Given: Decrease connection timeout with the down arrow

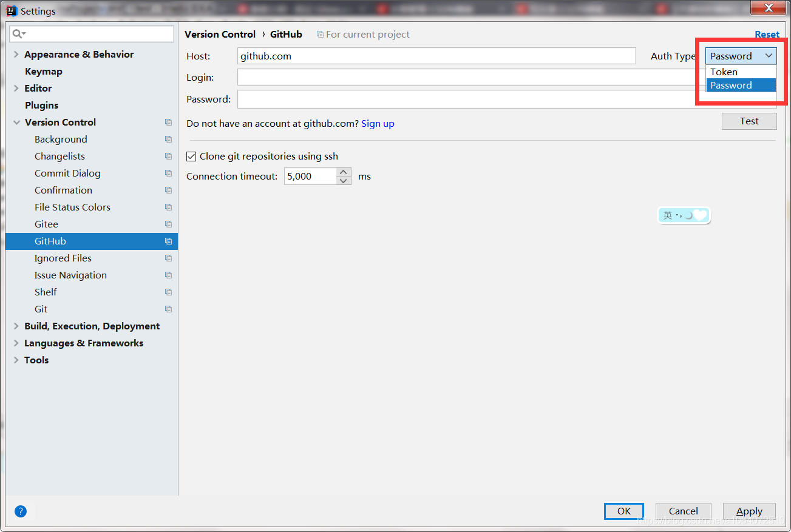Looking at the screenshot, I should tap(344, 181).
